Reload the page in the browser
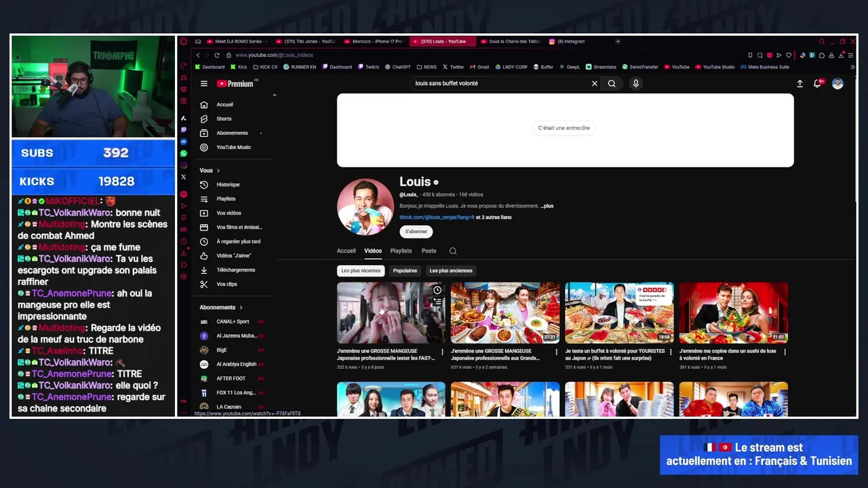Viewport: 868px width, 488px height. [217, 55]
